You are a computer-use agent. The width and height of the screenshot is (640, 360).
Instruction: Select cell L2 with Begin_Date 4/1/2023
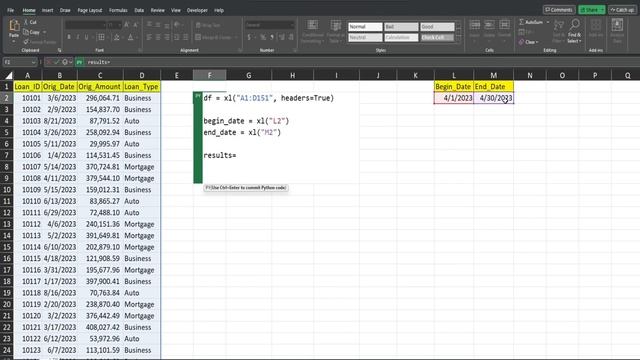[x=454, y=98]
